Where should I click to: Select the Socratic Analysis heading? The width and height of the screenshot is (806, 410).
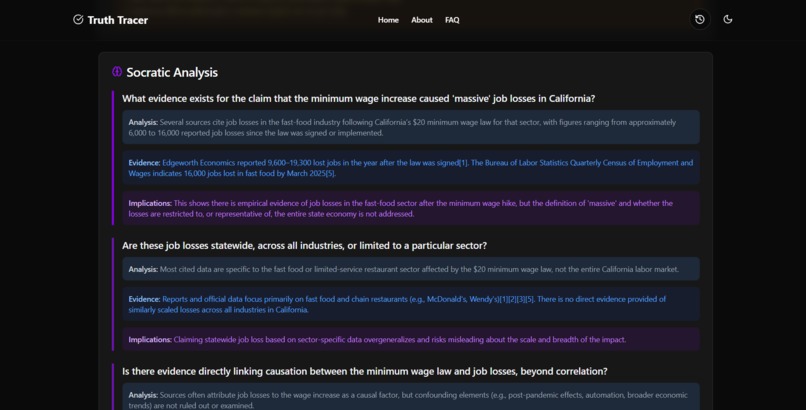point(172,72)
